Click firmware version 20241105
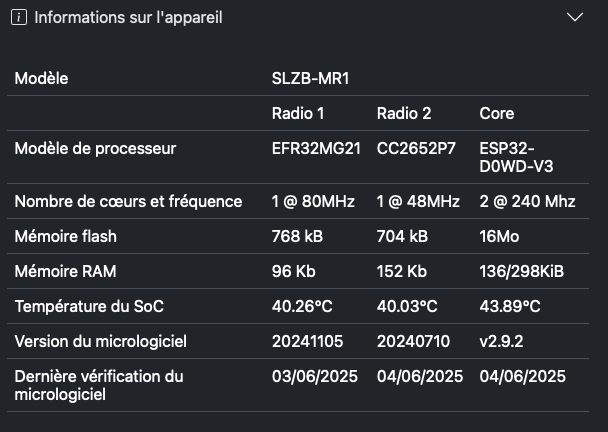The image size is (608, 432). 307,341
